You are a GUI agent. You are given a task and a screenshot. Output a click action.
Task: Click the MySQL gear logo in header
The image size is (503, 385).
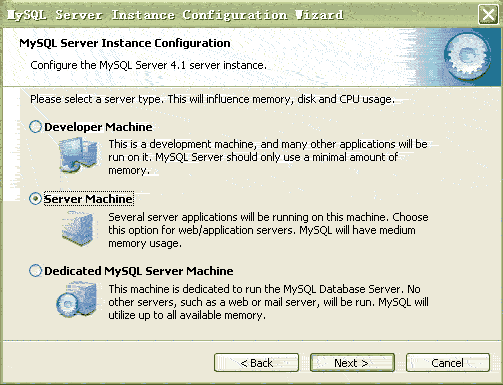467,56
